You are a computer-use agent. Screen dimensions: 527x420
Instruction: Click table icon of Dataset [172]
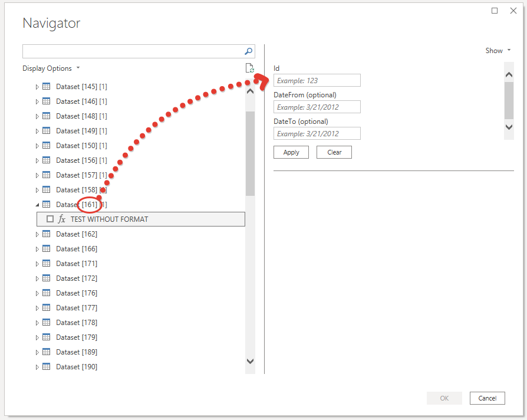point(47,278)
